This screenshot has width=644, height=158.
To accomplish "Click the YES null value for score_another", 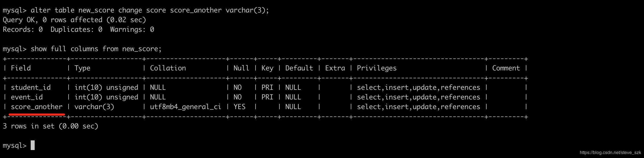I will point(239,107).
